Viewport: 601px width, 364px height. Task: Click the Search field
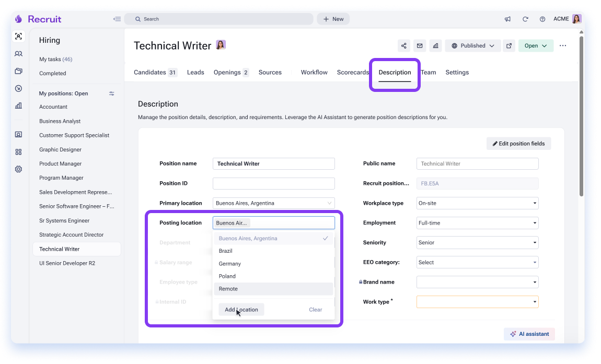click(218, 19)
